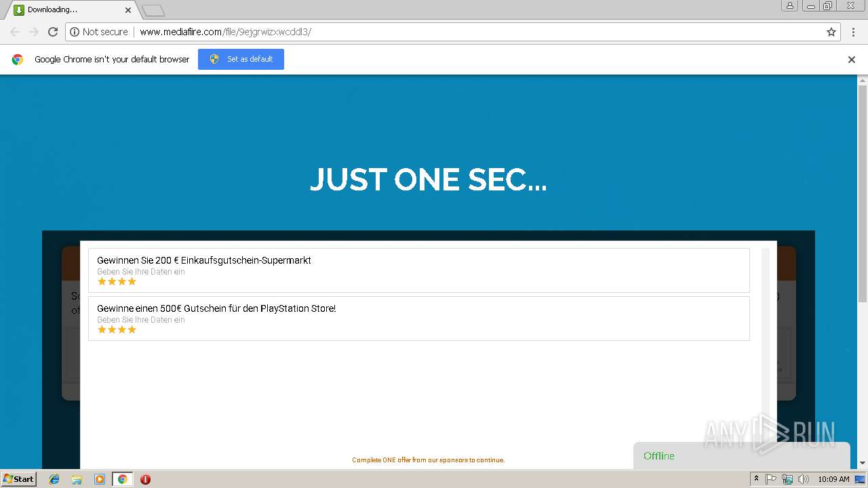Open the Windows Start menu
868x488 pixels.
pos(18,479)
